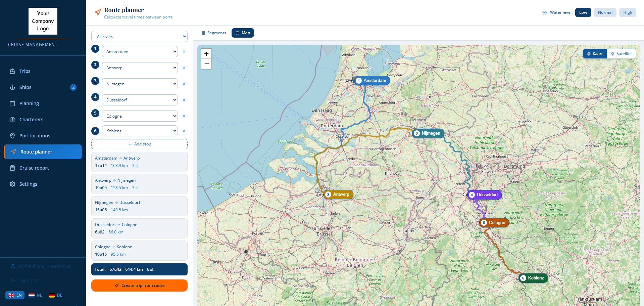Go to Planning page
Viewport: 644px width, 306px height.
(43, 103)
